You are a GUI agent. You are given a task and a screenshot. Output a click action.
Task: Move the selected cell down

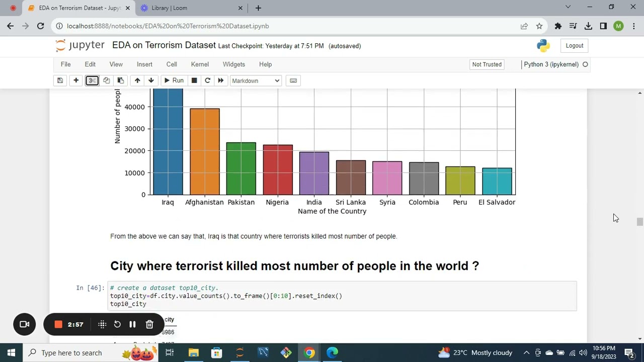pos(151,80)
